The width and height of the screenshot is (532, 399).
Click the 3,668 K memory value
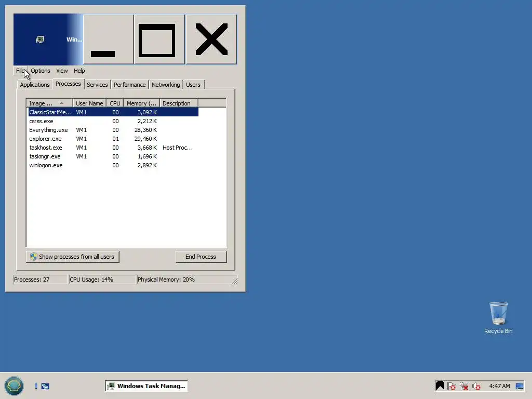147,148
